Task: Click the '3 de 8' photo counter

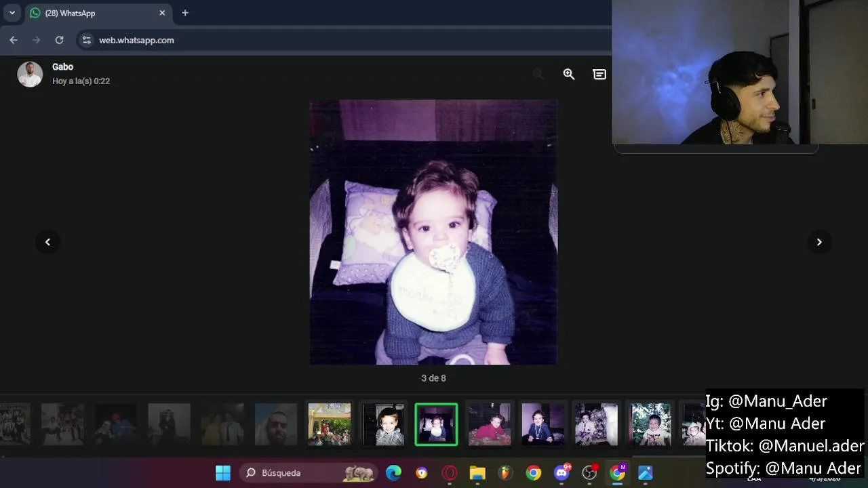Action: 433,378
